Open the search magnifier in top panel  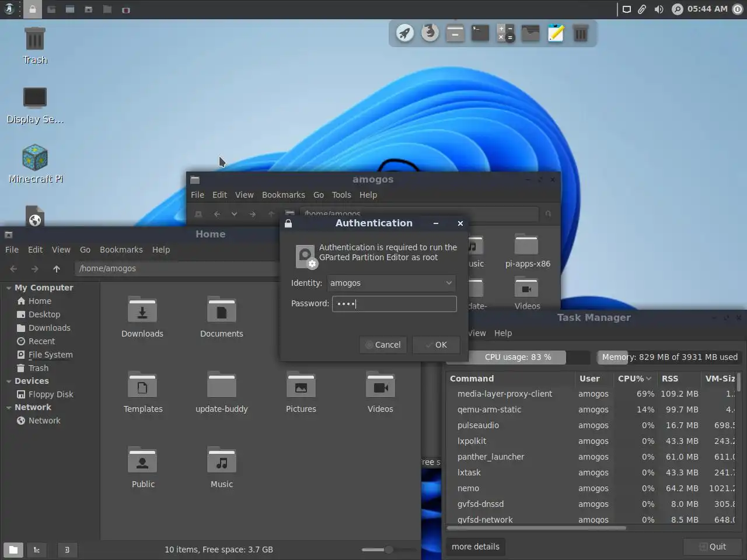point(677,9)
